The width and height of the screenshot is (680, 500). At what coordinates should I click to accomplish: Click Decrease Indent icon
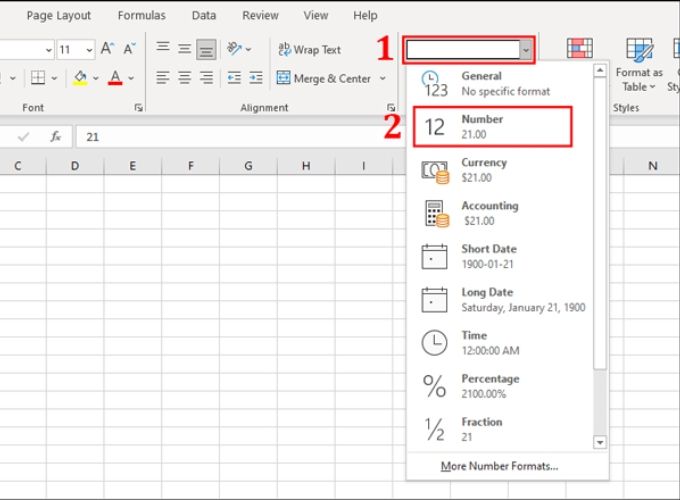coord(234,78)
